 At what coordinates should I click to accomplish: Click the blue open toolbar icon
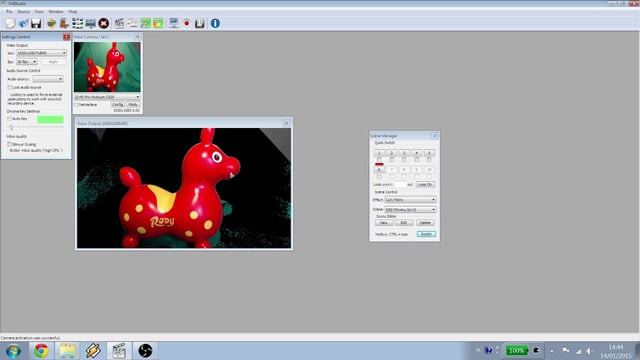23,23
